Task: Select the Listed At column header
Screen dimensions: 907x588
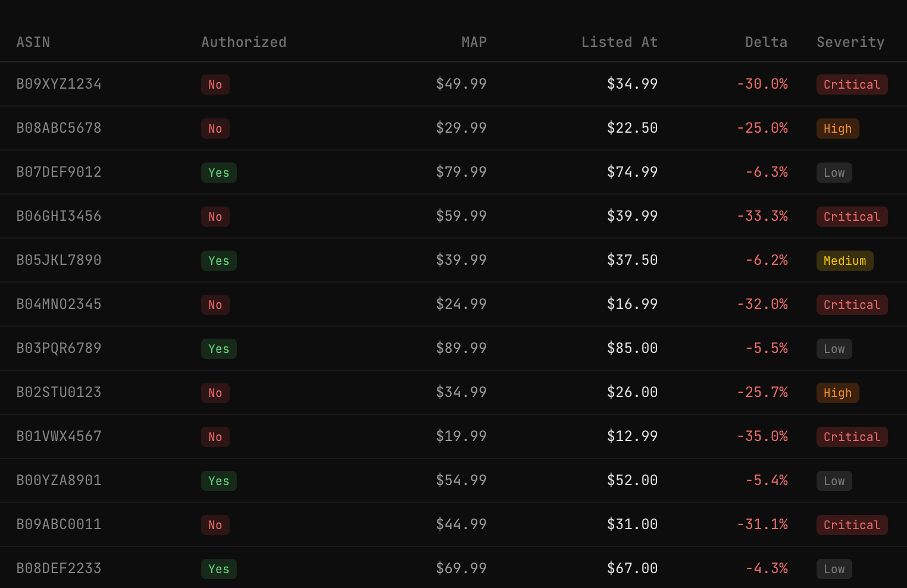Action: point(619,42)
